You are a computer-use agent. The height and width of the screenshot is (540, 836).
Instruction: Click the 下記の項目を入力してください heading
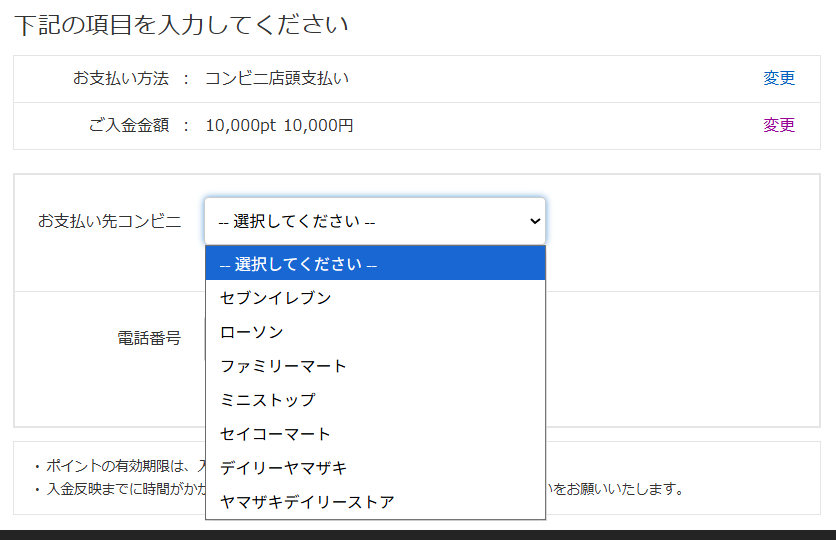coord(181,25)
